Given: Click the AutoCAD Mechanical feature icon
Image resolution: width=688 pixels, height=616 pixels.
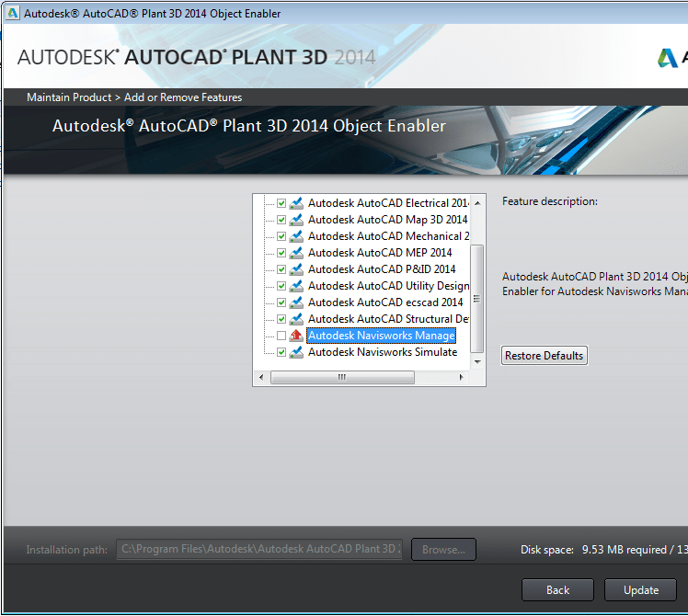Looking at the screenshot, I should [x=296, y=236].
